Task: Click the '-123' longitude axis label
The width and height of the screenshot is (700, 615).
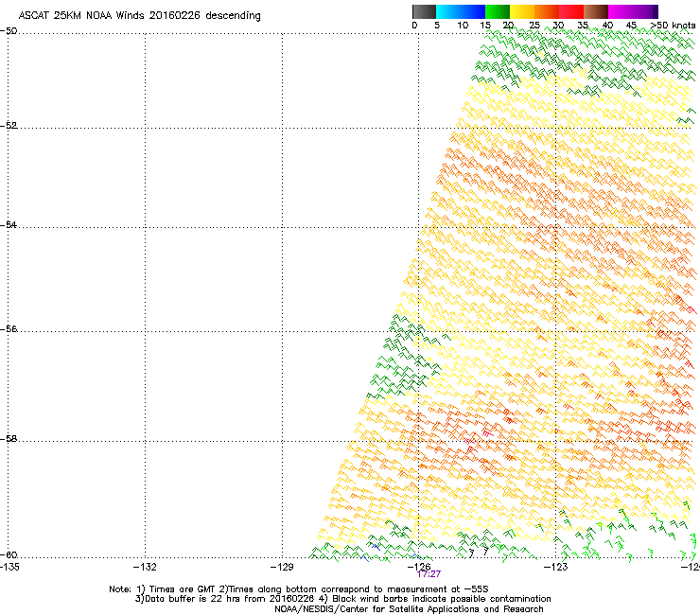Action: (556, 567)
